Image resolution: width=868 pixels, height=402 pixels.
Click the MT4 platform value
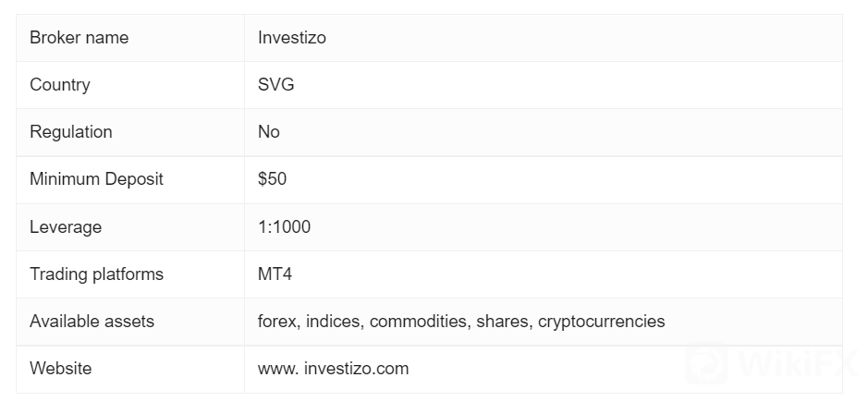[x=275, y=274]
